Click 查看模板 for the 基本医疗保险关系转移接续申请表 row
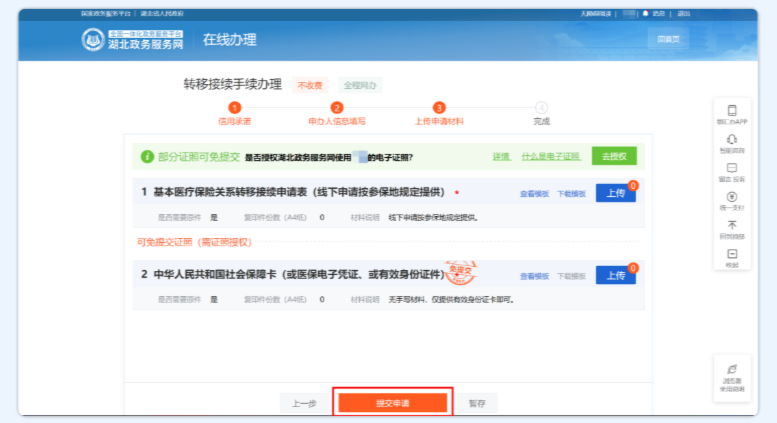The width and height of the screenshot is (777, 423). pos(534,194)
